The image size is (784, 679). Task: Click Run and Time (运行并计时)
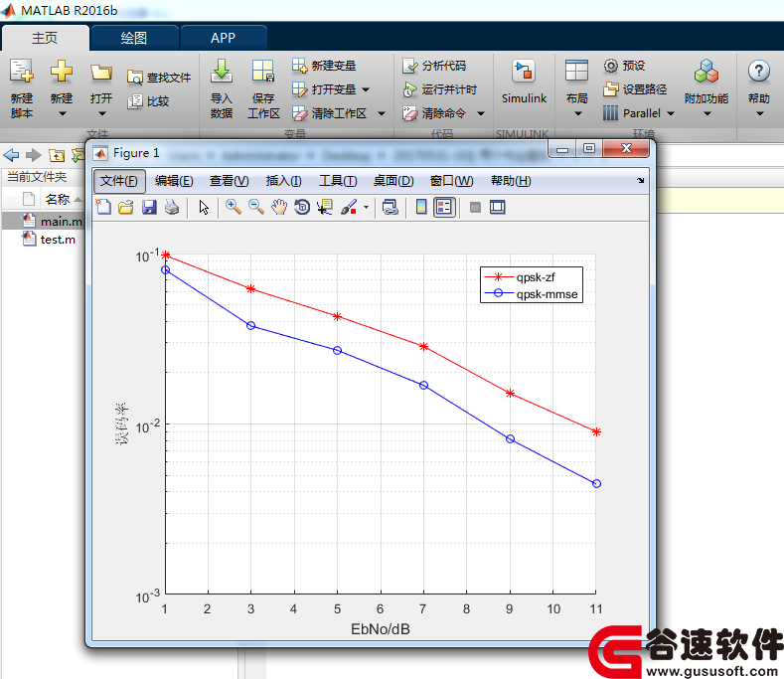pyautogui.click(x=439, y=89)
